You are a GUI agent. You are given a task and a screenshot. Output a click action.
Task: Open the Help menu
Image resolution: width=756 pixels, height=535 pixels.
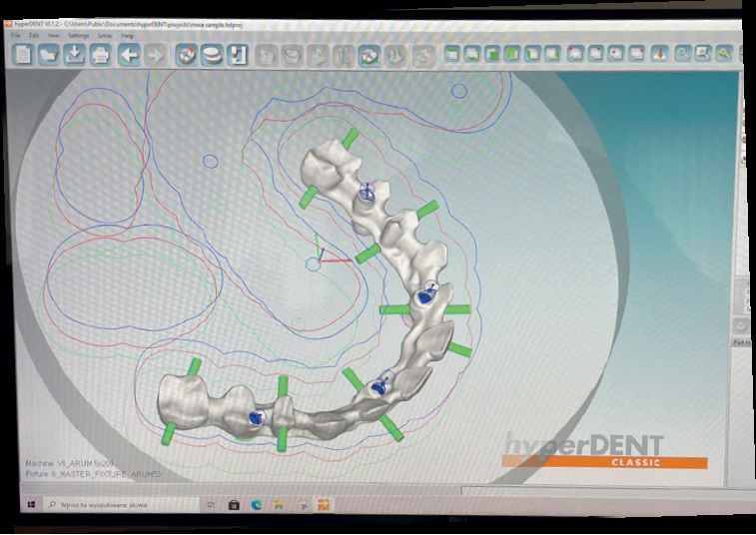pos(128,35)
